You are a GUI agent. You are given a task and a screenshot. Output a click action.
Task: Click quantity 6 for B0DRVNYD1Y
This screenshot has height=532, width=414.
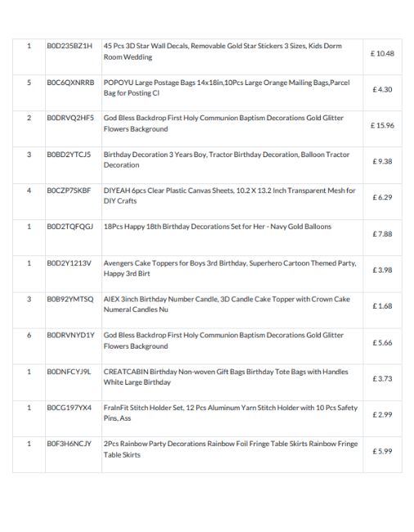[x=29, y=336]
